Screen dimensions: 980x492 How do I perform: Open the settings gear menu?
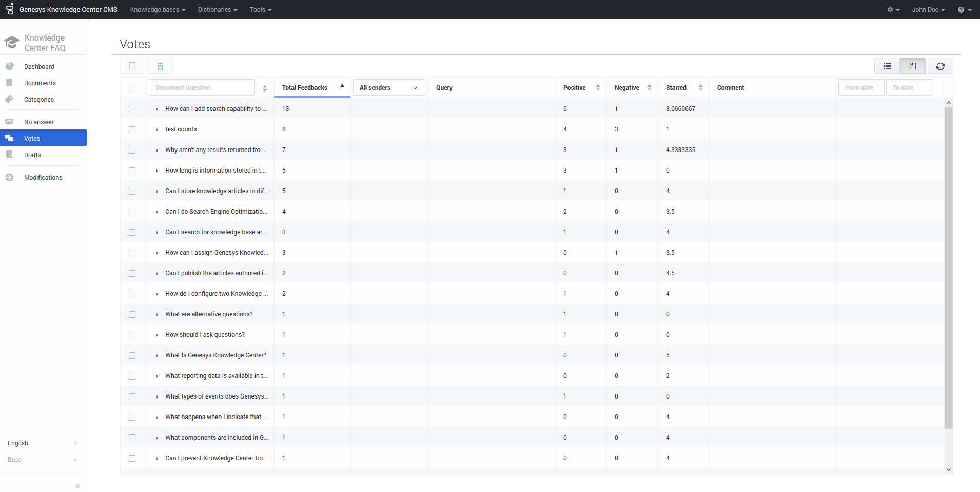tap(893, 10)
